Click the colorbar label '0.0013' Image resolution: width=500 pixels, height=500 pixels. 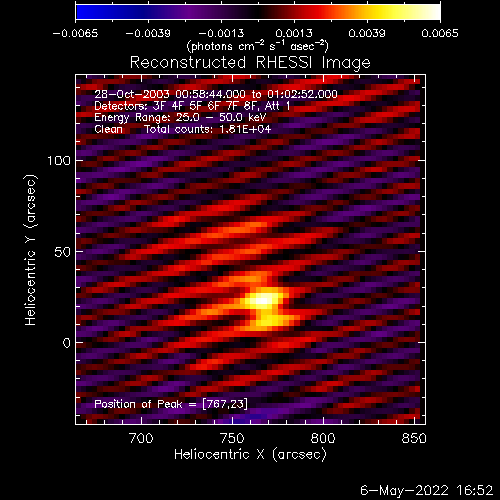[x=294, y=33]
